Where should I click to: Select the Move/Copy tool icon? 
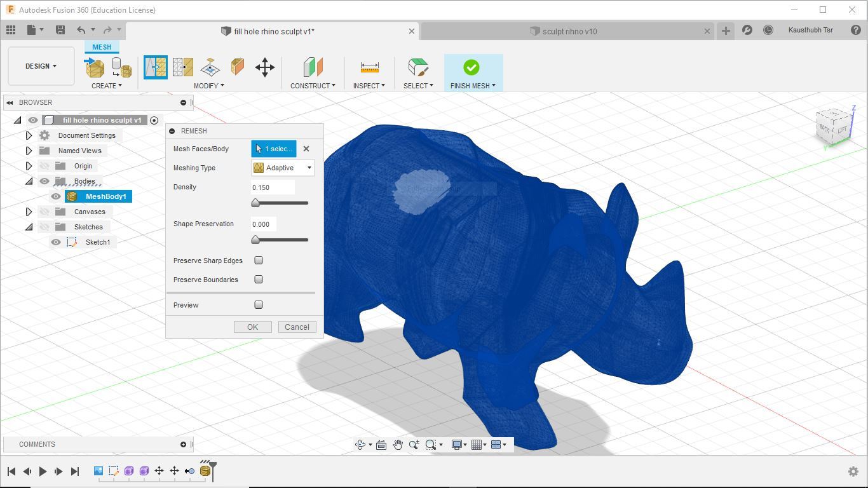click(265, 67)
